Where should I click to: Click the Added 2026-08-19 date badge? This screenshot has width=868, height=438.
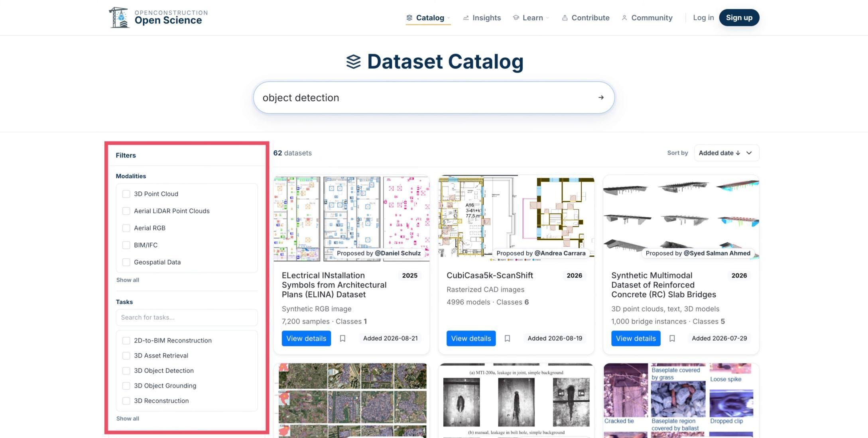(x=555, y=338)
